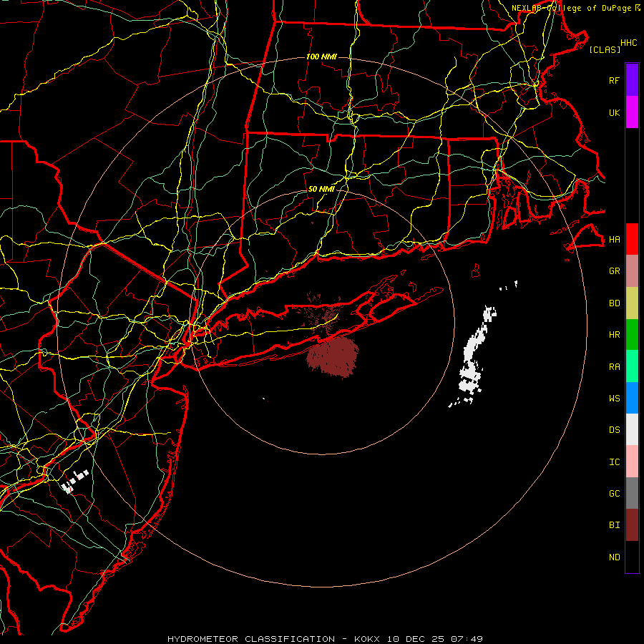This screenshot has height=644, width=644.
Task: Click the gray GC legend swatch
Action: 632,493
